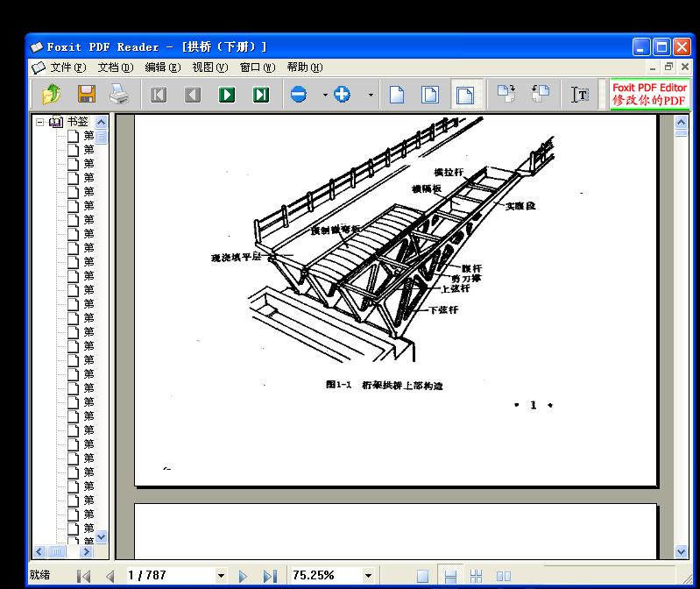Jump to last page green toolbar button
The image size is (700, 589).
261,95
